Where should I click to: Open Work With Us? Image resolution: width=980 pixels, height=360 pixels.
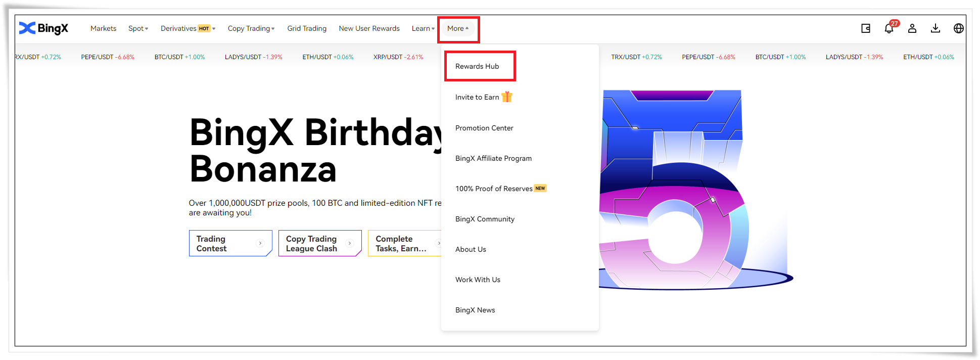478,280
